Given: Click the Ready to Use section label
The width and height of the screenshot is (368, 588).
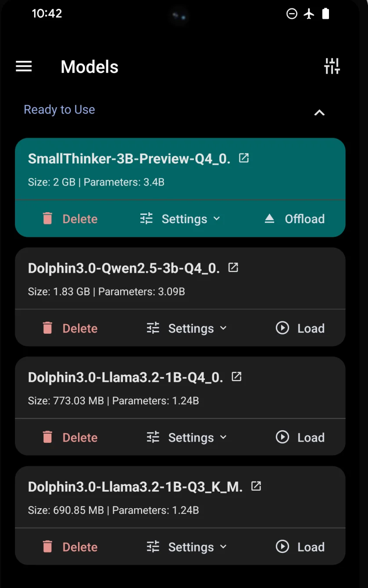Looking at the screenshot, I should point(59,110).
